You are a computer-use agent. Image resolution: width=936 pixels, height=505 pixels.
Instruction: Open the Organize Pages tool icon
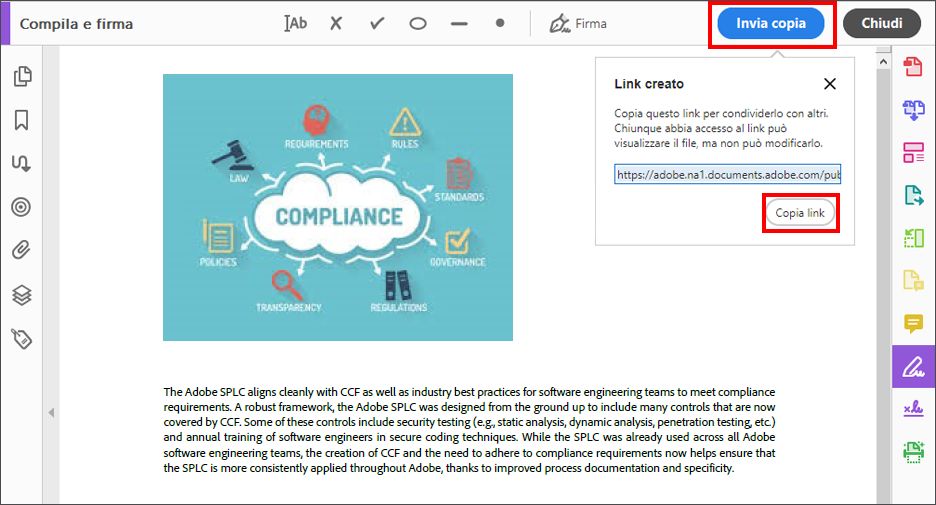point(913,152)
